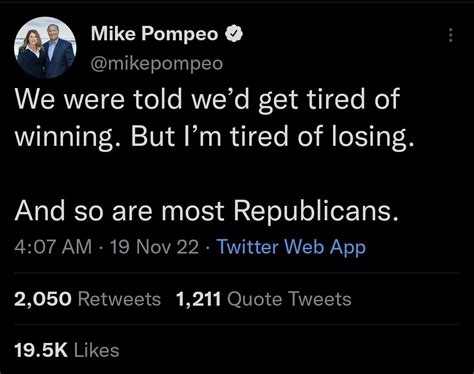Click the line "We were told we'd get tired of"
Screen dimensions: 474x374
tap(207, 99)
